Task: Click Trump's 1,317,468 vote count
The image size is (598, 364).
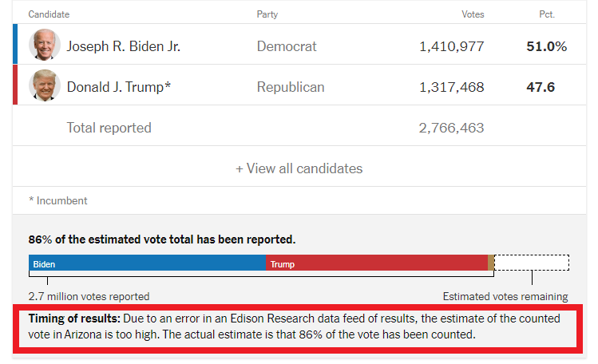Action: tap(452, 87)
